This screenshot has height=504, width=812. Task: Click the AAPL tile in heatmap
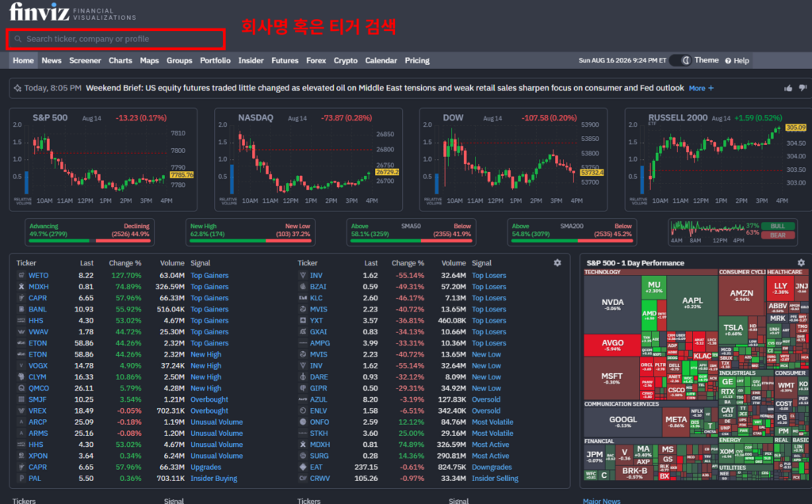tap(692, 303)
